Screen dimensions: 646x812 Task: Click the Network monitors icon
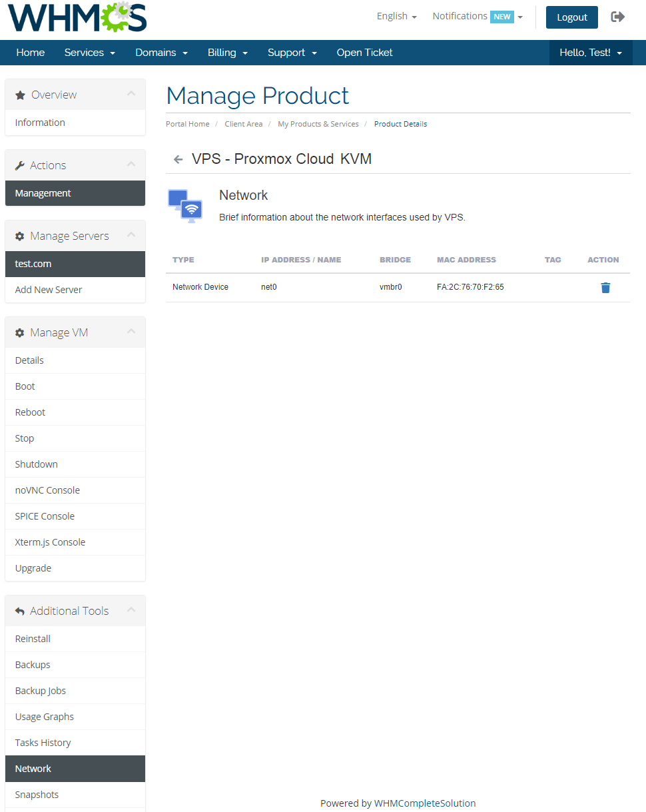tap(185, 206)
